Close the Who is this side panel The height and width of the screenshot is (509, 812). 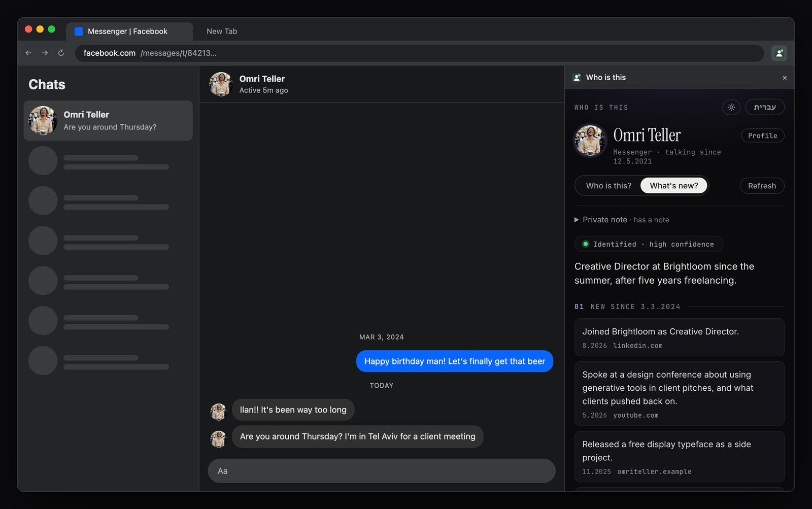pyautogui.click(x=785, y=78)
